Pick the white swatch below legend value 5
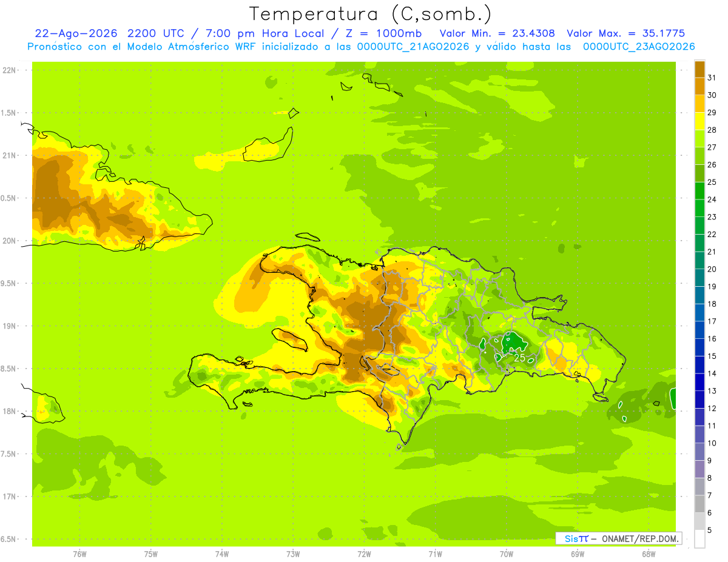This screenshot has width=728, height=562. pyautogui.click(x=699, y=539)
